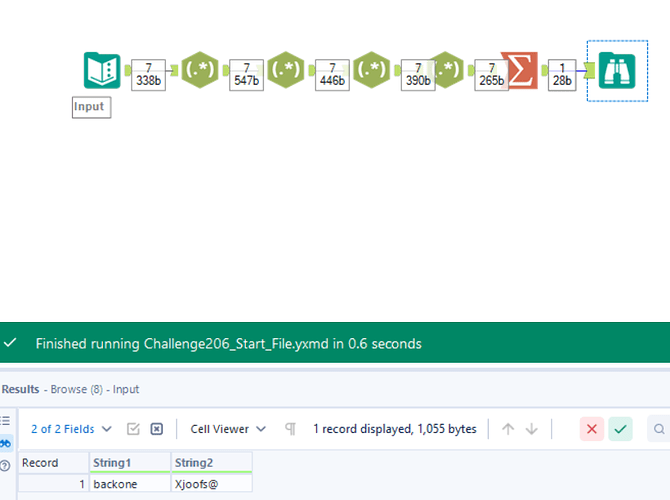This screenshot has width=670, height=500.
Task: Click the Results Browse (8) Input title
Action: coord(71,389)
